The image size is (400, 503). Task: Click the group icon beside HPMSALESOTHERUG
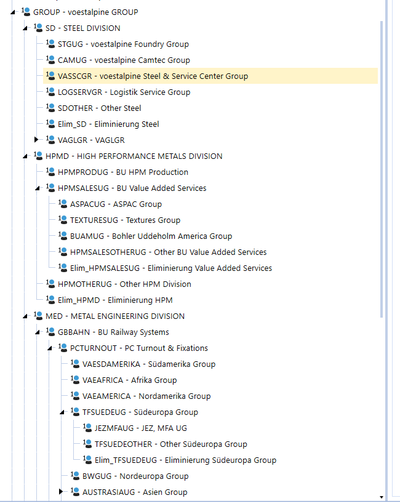coord(63,252)
